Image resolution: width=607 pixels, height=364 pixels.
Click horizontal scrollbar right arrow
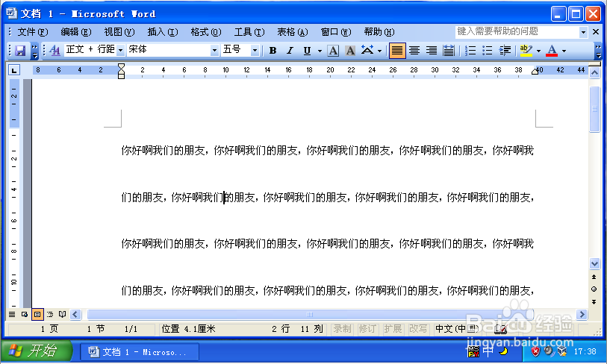(x=582, y=315)
